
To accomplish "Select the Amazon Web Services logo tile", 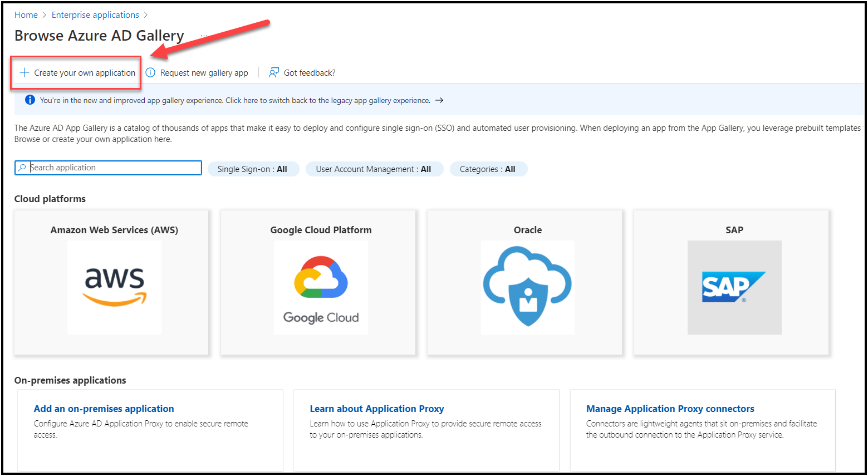I will click(114, 287).
